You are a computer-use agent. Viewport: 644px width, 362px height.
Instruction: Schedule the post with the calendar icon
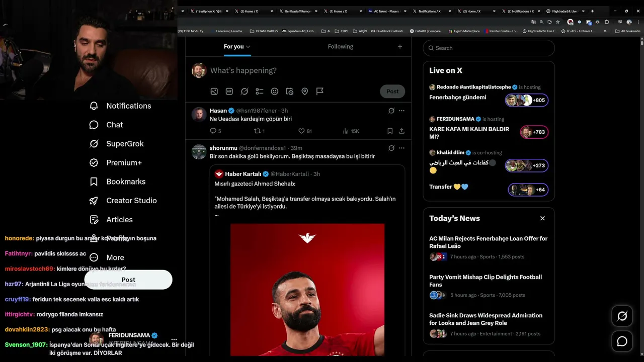[x=290, y=92]
